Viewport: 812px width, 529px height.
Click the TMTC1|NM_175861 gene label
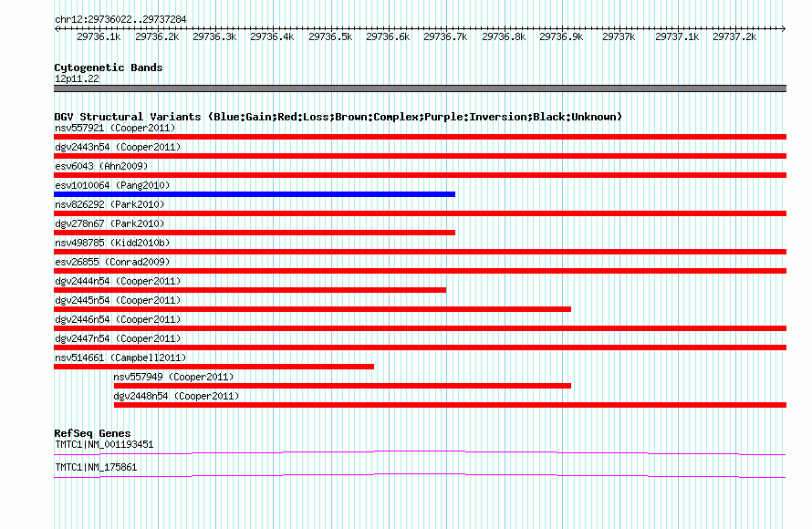point(96,467)
